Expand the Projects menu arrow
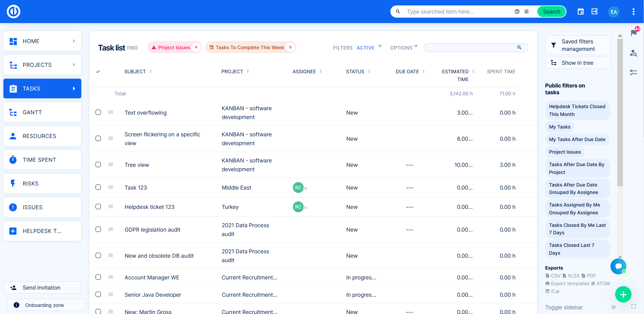644x314 pixels. tap(74, 65)
